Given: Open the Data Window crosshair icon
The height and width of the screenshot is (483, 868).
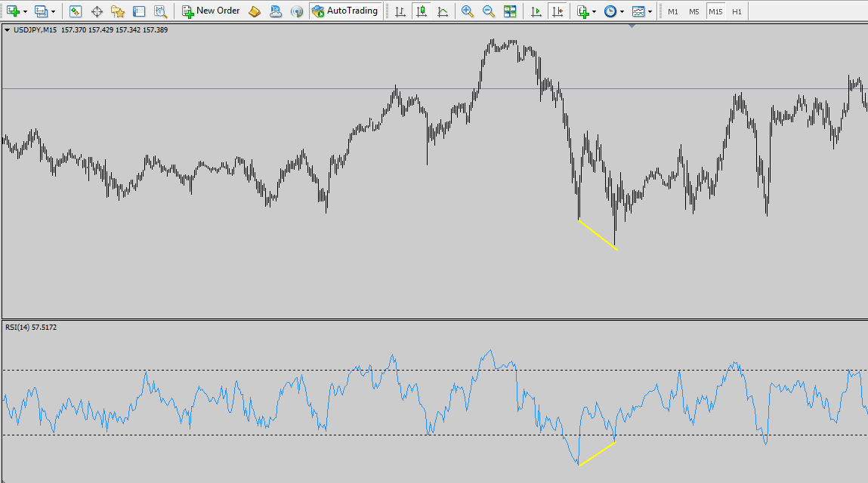Looking at the screenshot, I should pyautogui.click(x=97, y=11).
